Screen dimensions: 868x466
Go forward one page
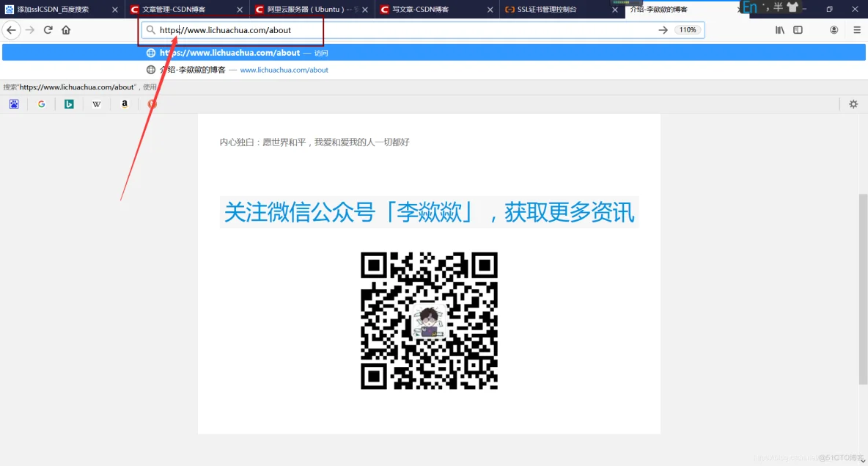click(30, 30)
